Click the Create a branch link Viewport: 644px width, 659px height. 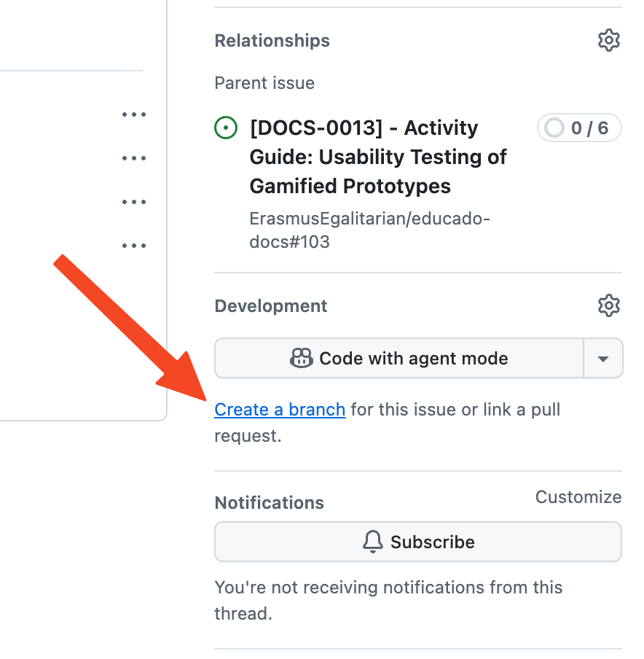tap(280, 409)
